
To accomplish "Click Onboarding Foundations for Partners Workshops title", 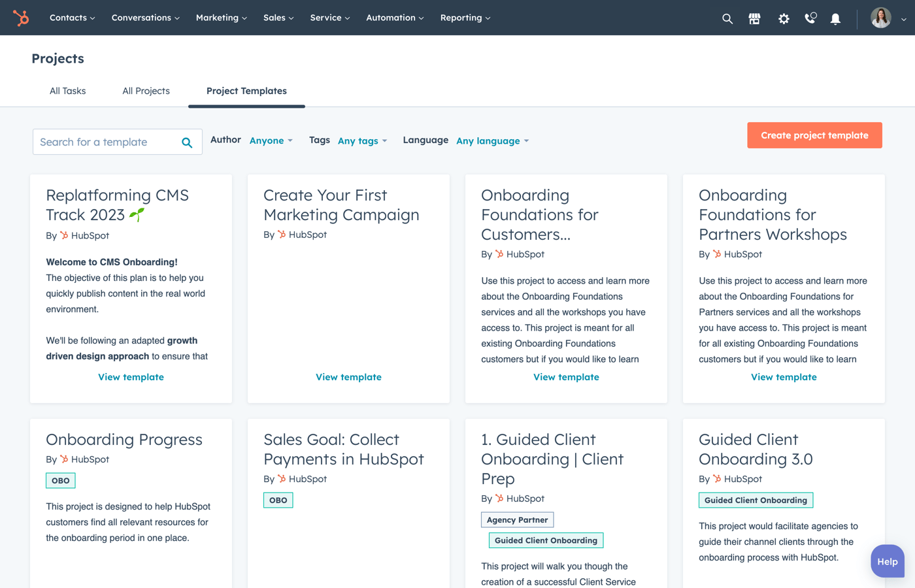I will click(773, 214).
